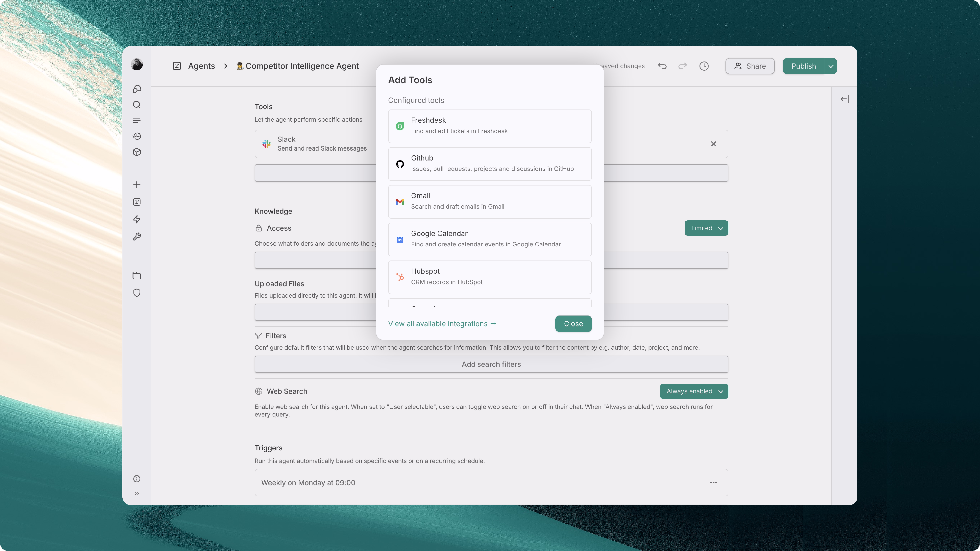Click the plus icon in sidebar
The height and width of the screenshot is (551, 980).
click(137, 185)
